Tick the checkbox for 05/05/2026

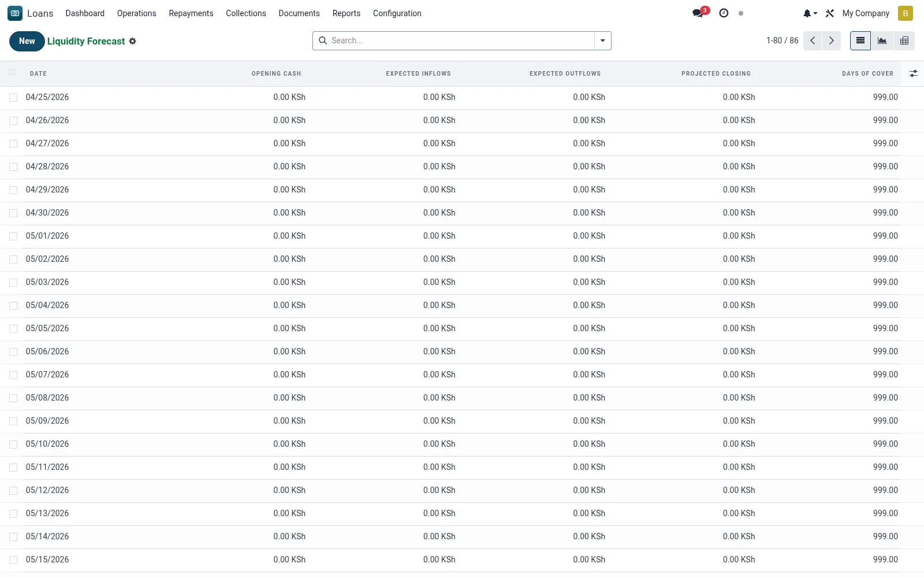point(13,329)
